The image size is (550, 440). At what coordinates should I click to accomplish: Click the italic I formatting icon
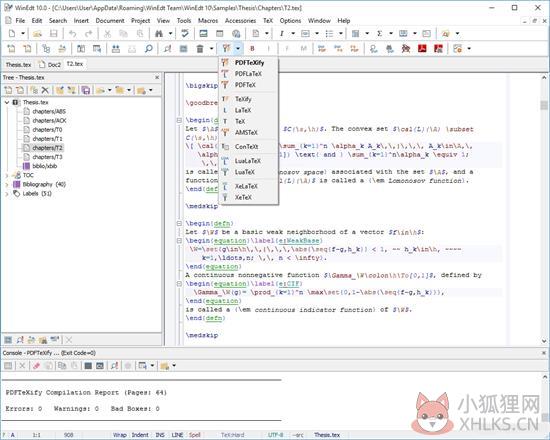click(x=282, y=34)
